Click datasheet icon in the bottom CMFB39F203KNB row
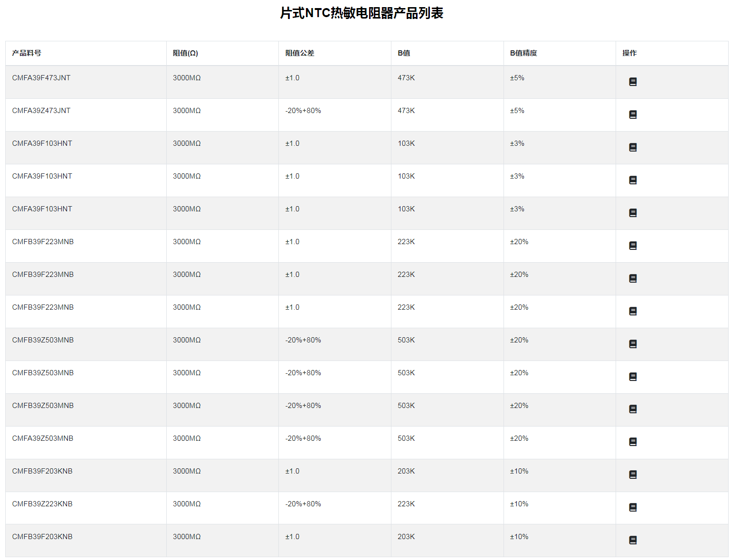 pos(633,540)
